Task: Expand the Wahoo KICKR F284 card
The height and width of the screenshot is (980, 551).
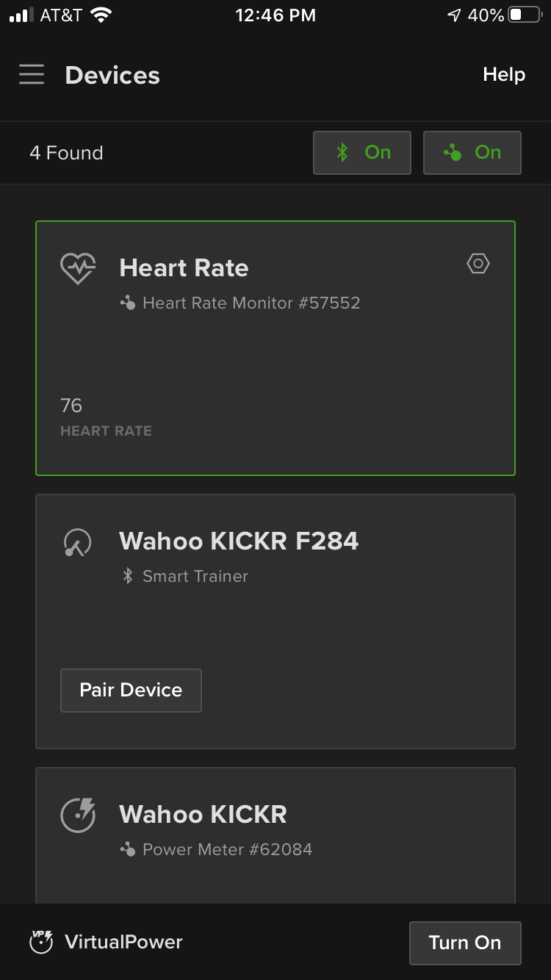Action: point(275,621)
